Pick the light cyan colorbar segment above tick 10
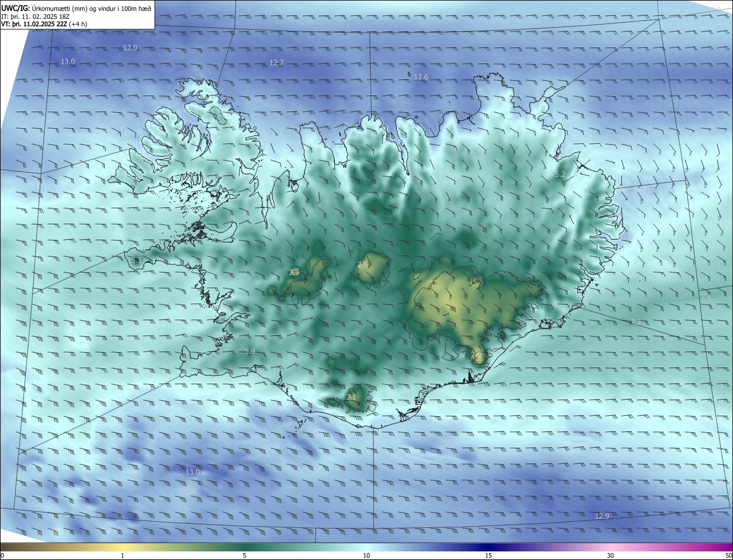 [x=366, y=547]
